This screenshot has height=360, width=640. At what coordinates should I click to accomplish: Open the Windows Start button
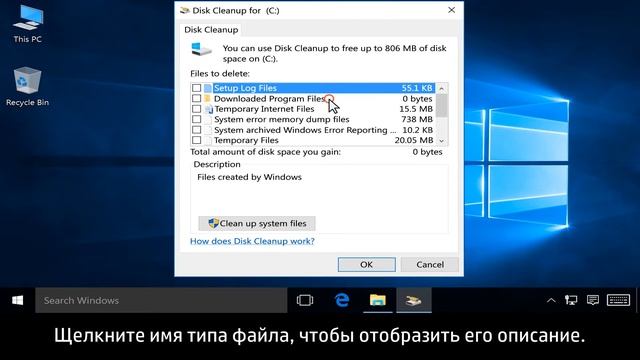18,300
